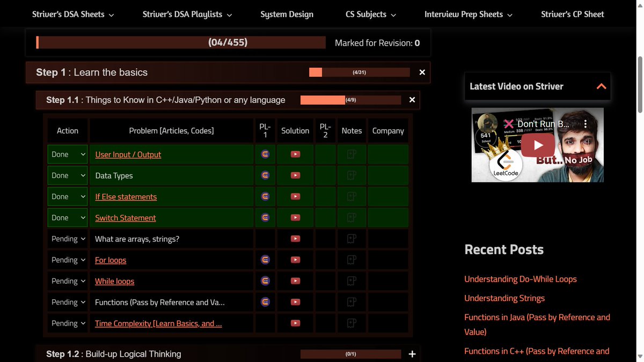Add a note for While loops
The width and height of the screenshot is (644, 362).
click(x=352, y=281)
